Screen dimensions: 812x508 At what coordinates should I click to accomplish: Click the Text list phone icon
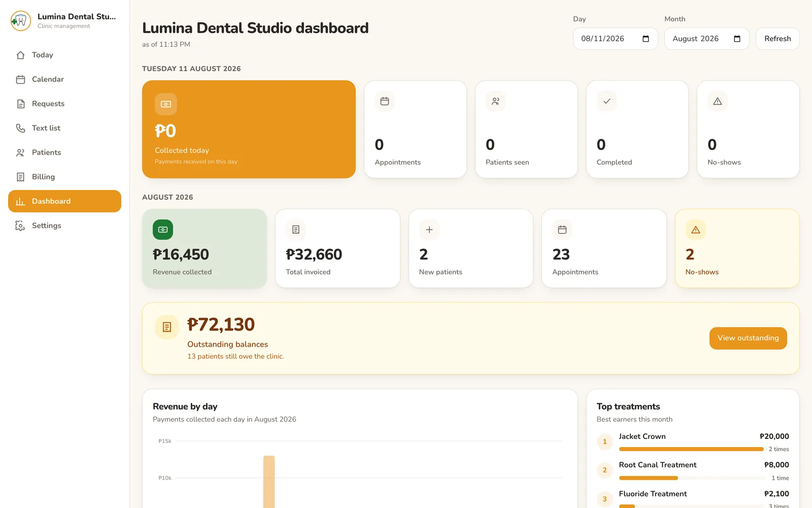[20, 128]
